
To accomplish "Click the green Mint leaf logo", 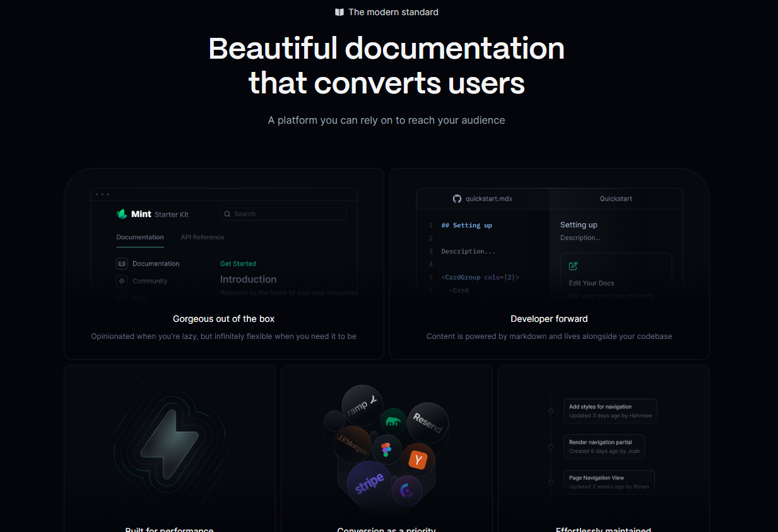I will pyautogui.click(x=122, y=214).
